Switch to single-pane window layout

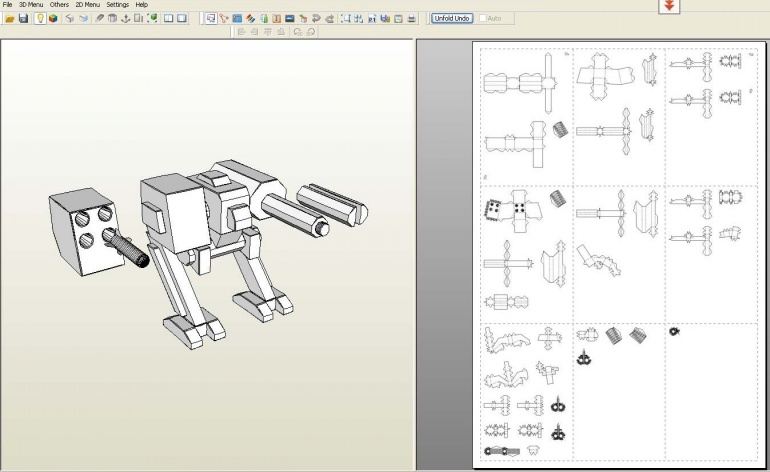click(x=182, y=19)
